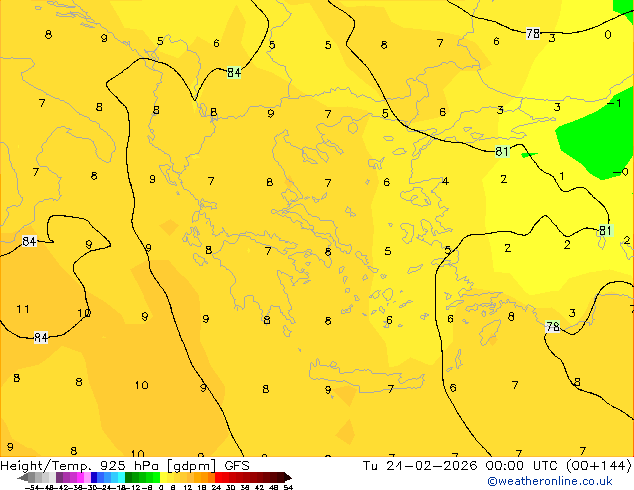The image size is (634, 490).
Task: Click the '-1' temperature value on the green area
Action: (x=614, y=103)
